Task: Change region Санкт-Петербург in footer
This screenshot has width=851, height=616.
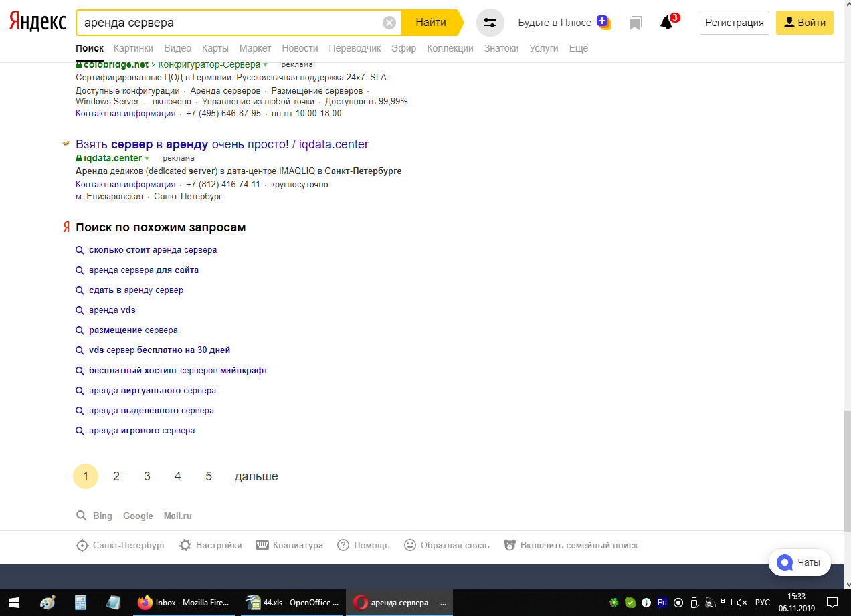Action: pos(120,545)
